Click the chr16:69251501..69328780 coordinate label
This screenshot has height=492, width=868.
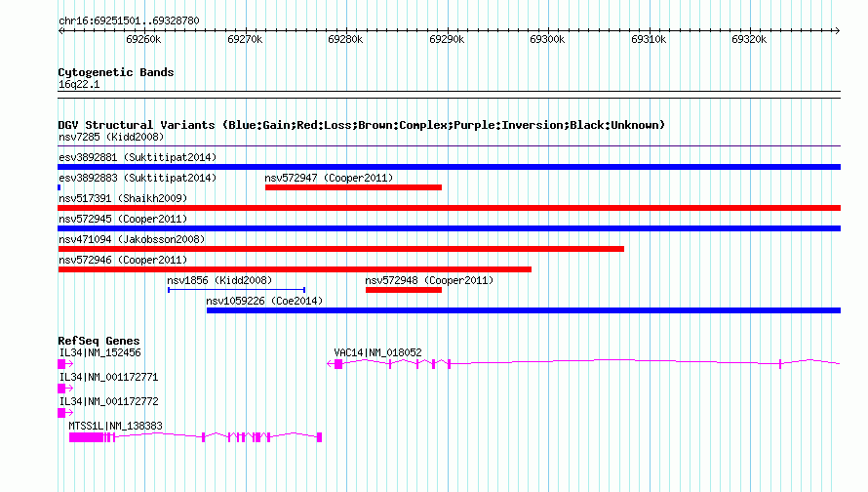pos(129,21)
